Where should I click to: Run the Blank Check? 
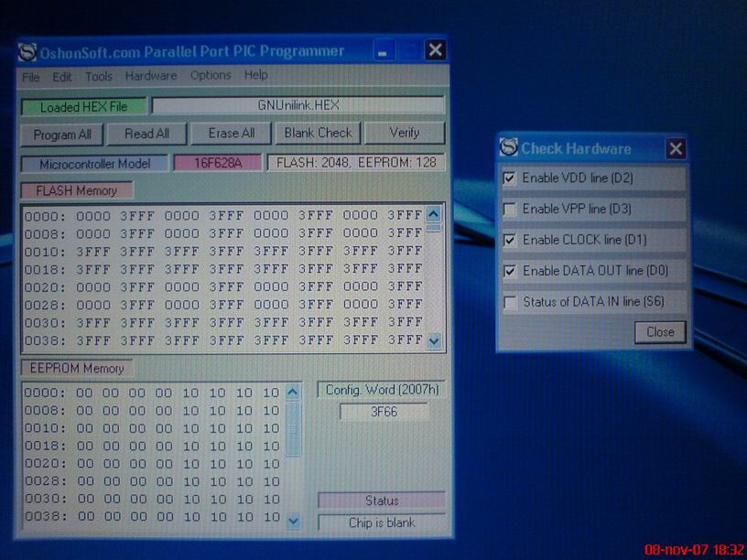pyautogui.click(x=318, y=133)
